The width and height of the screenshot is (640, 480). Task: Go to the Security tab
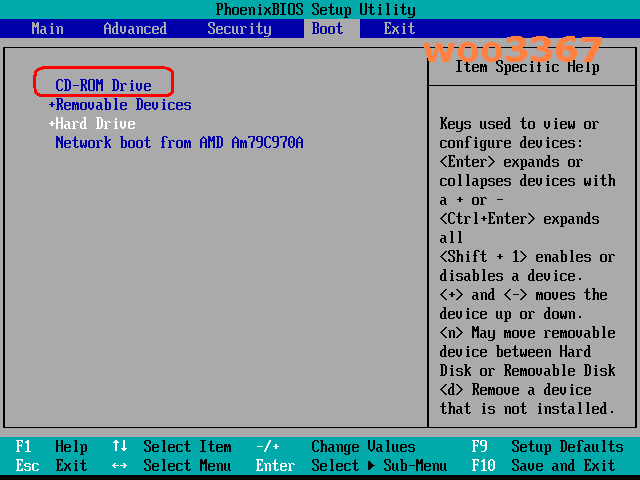[x=239, y=28]
